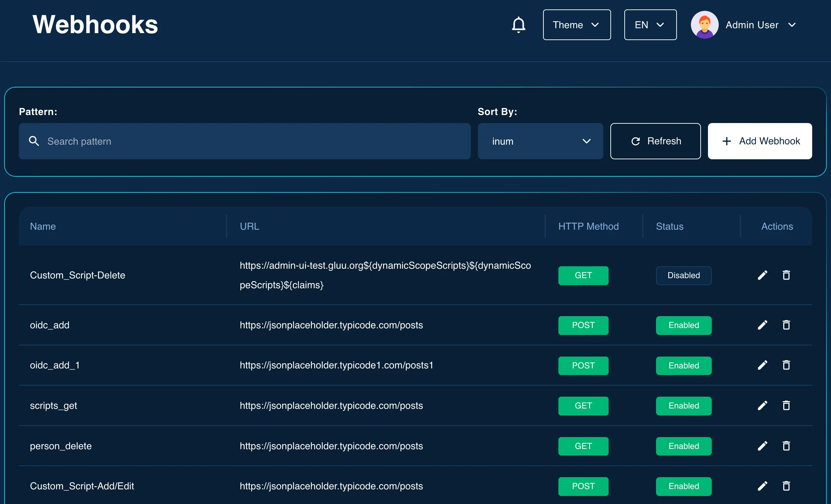
Task: Delete the Custom_Script-Delete webhook
Action: [786, 275]
